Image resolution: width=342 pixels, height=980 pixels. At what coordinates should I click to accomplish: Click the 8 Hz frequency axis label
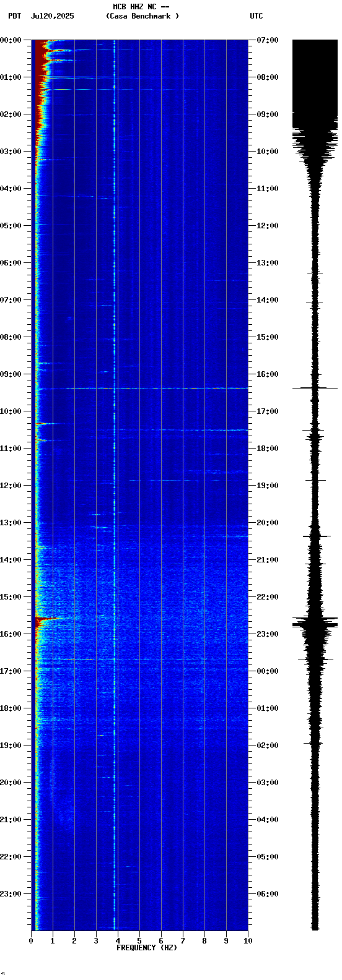pyautogui.click(x=204, y=941)
